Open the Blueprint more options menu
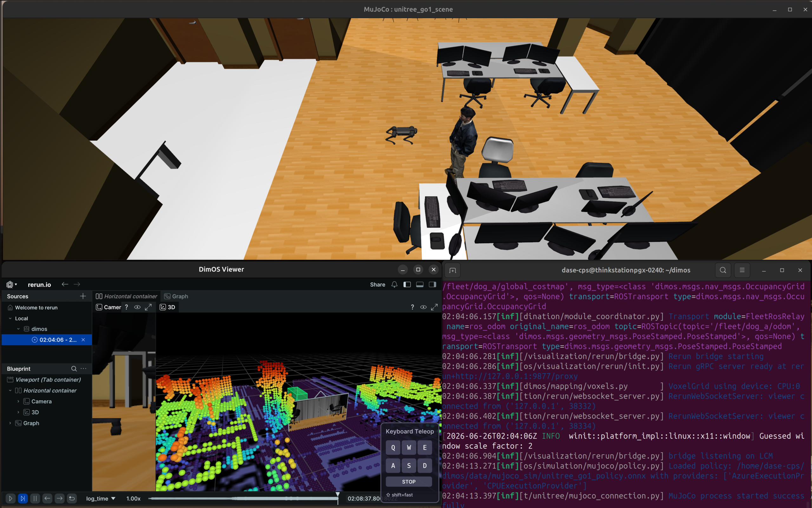The height and width of the screenshot is (508, 812). 83,369
